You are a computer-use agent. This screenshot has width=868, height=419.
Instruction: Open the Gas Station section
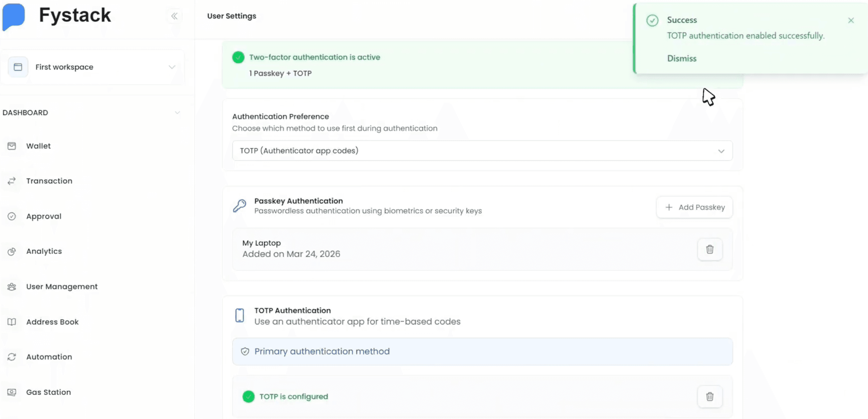(x=48, y=392)
